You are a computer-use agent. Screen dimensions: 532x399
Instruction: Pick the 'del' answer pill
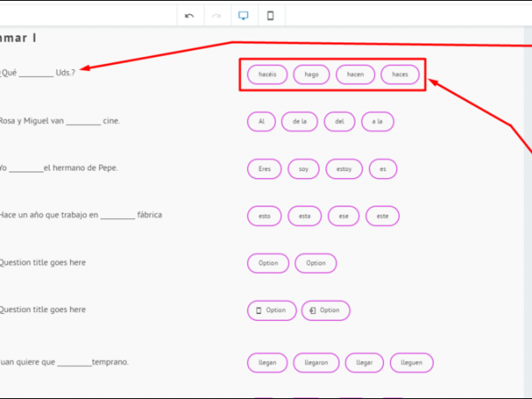(340, 121)
